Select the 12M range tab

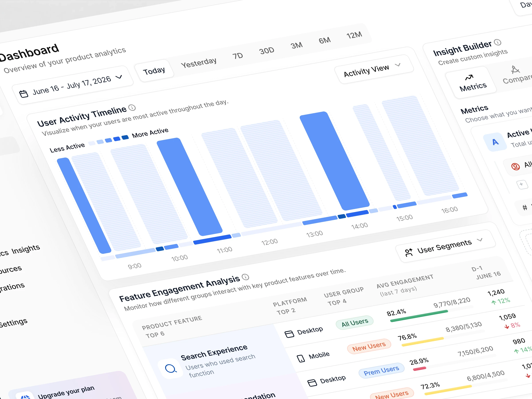click(x=354, y=35)
